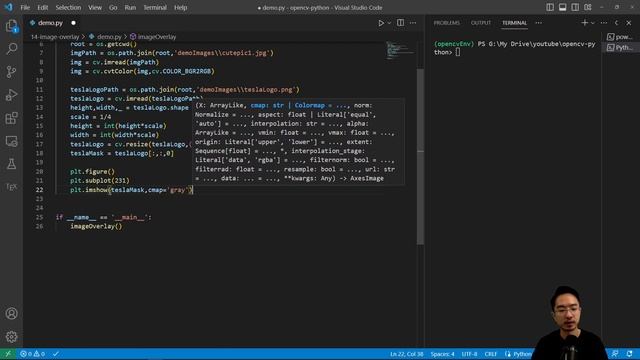This screenshot has width=640, height=360.
Task: Click on the plt.figure() code line
Action: tap(92, 171)
